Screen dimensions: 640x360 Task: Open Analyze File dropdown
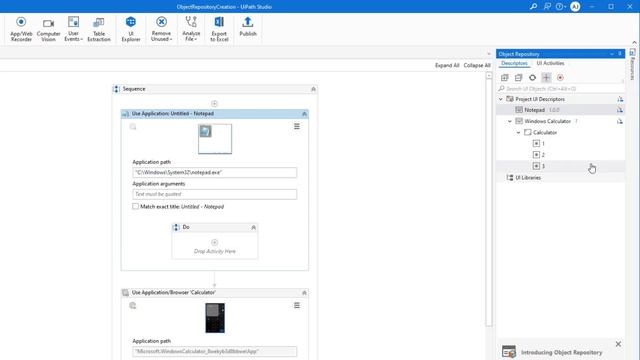[x=191, y=29]
